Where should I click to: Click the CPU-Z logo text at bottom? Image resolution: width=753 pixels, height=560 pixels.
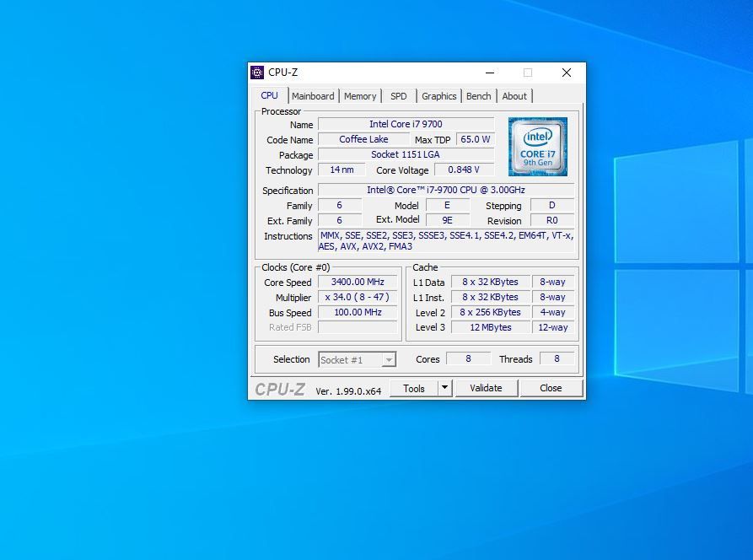(x=280, y=389)
